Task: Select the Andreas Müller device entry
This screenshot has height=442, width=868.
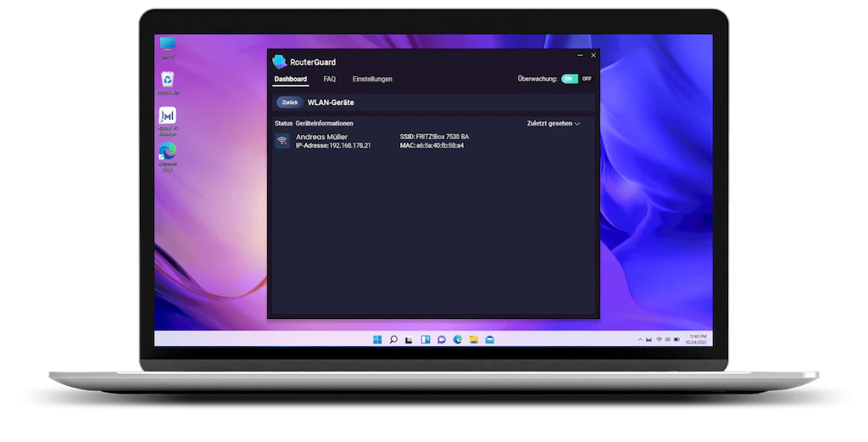Action: 434,141
